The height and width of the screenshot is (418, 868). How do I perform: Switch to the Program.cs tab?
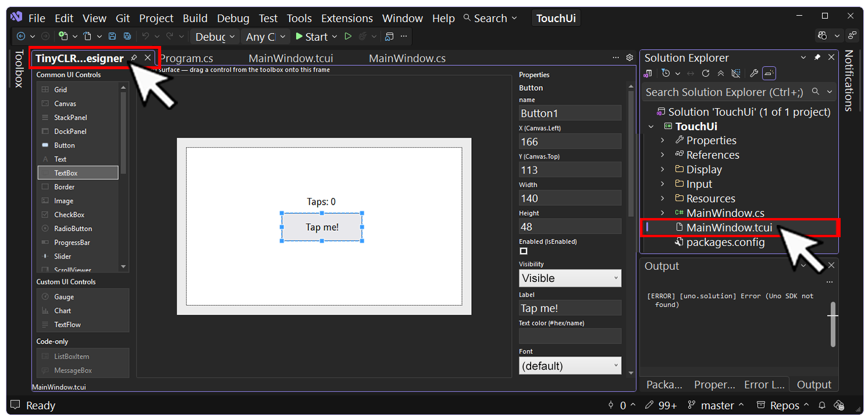click(186, 58)
